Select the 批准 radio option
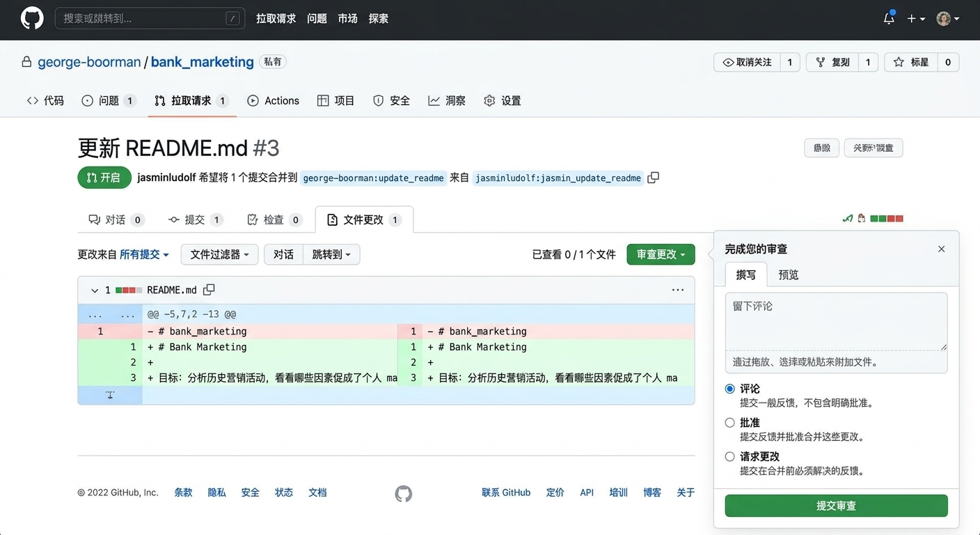Screen dimensions: 980x535 [x=729, y=422]
